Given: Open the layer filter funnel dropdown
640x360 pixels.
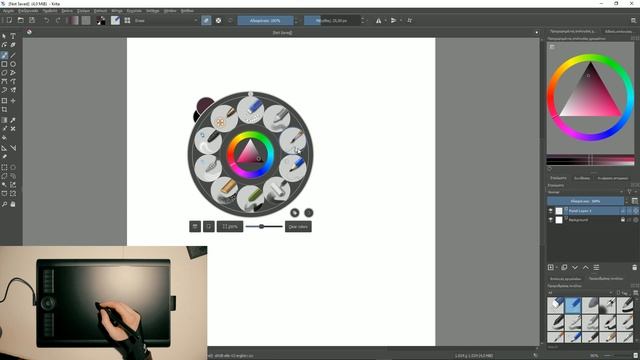Looking at the screenshot, I should click(x=631, y=192).
